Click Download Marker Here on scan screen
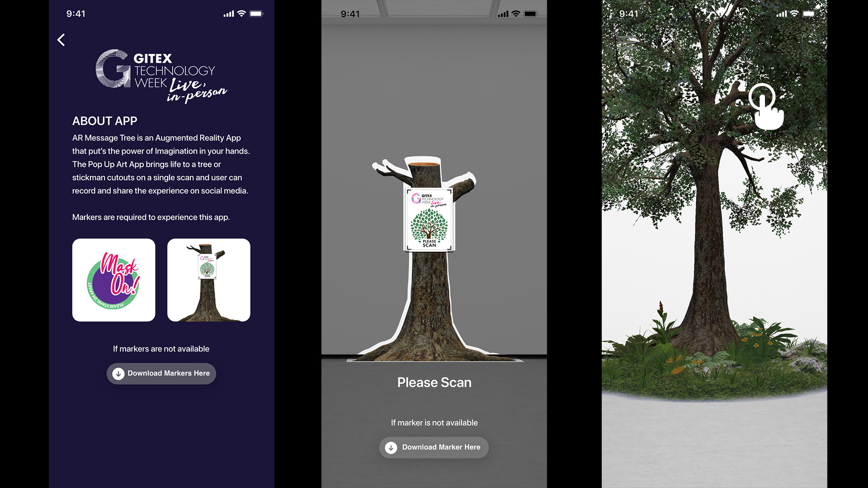This screenshot has width=868, height=488. coord(434,447)
